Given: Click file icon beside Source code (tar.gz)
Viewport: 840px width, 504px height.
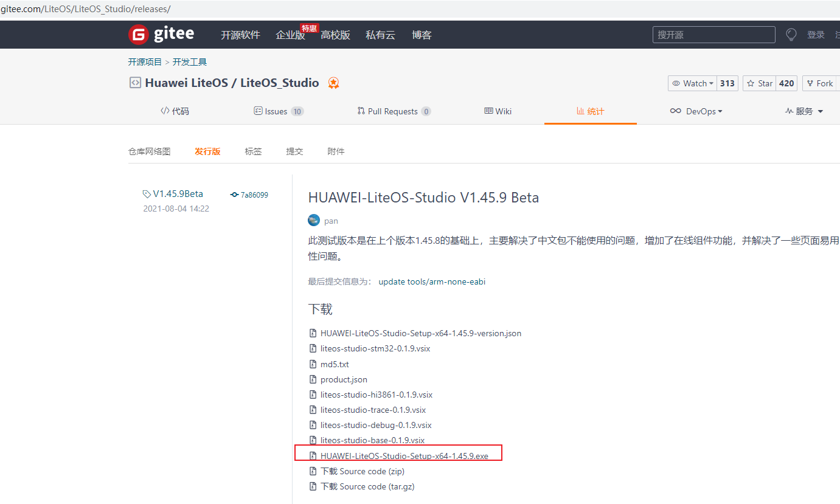Looking at the screenshot, I should [x=313, y=486].
